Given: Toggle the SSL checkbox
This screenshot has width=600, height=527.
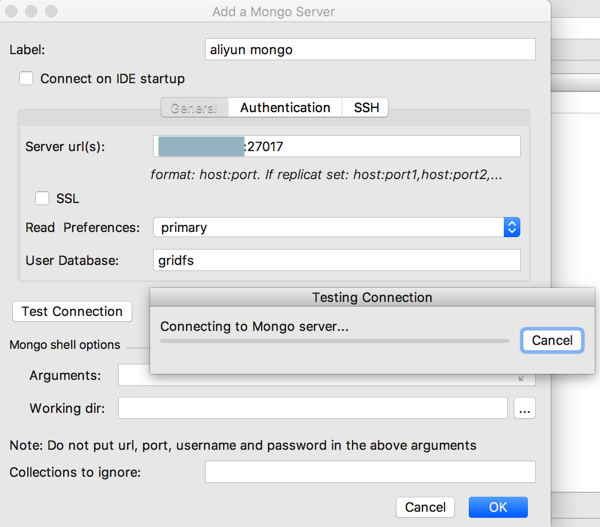Looking at the screenshot, I should tap(43, 198).
